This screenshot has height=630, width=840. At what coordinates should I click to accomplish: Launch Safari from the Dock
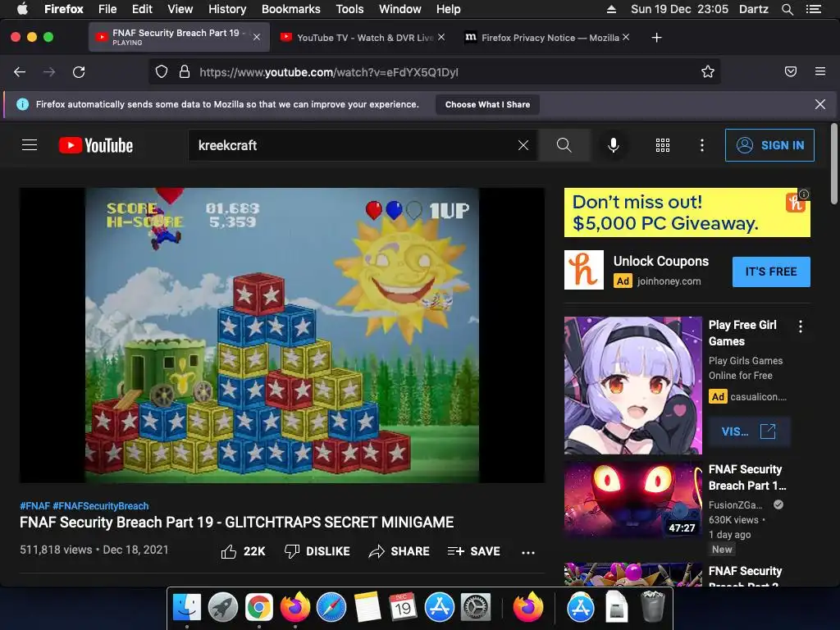pos(331,608)
